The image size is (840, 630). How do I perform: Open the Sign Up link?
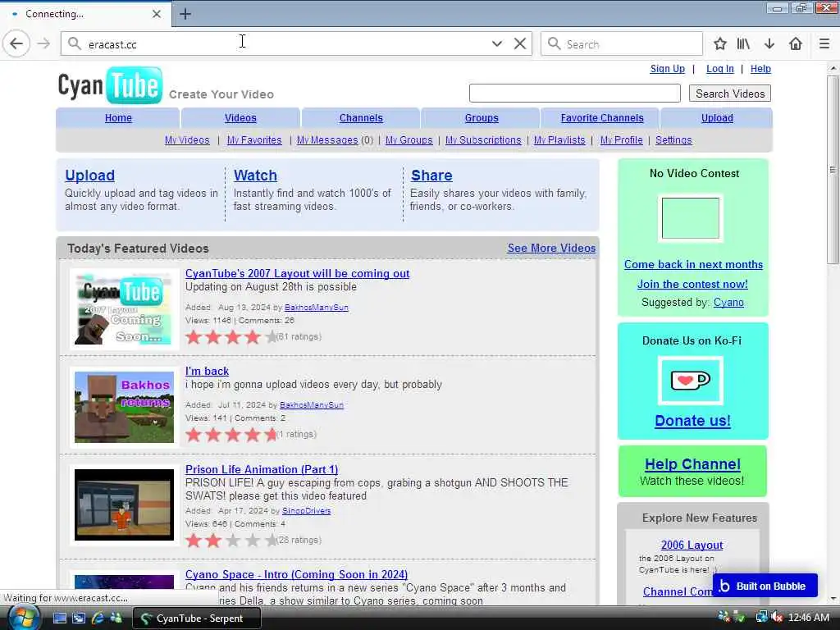tap(668, 69)
